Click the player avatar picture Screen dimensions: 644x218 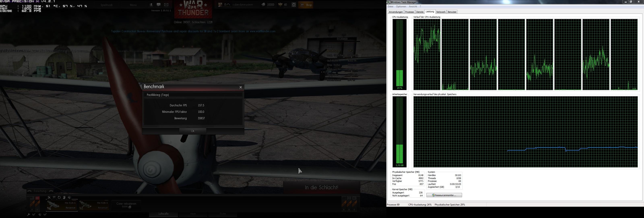(220, 5)
